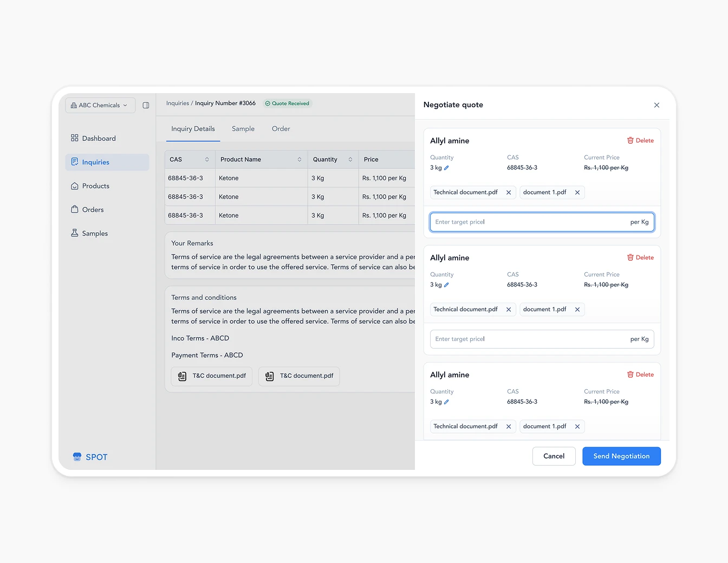The height and width of the screenshot is (563, 728).
Task: Click the Send Negotiation button
Action: coord(621,456)
